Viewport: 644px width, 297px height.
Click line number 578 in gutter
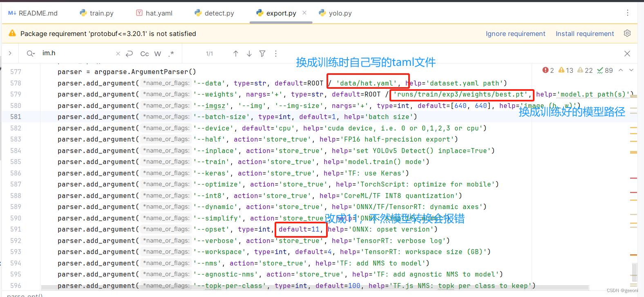[16, 83]
